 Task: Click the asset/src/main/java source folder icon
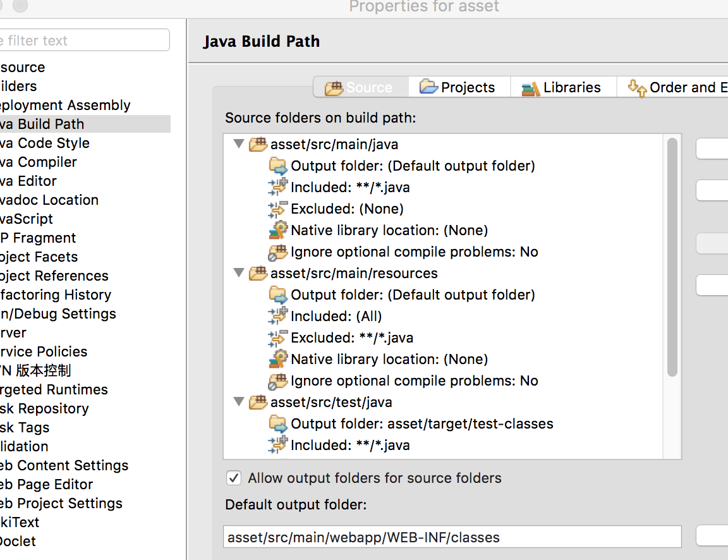pos(258,145)
